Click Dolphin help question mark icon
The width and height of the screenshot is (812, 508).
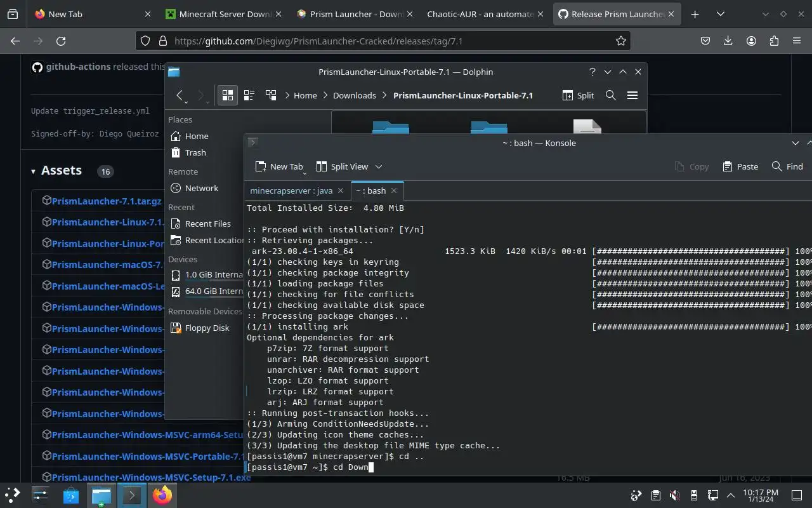(x=592, y=72)
